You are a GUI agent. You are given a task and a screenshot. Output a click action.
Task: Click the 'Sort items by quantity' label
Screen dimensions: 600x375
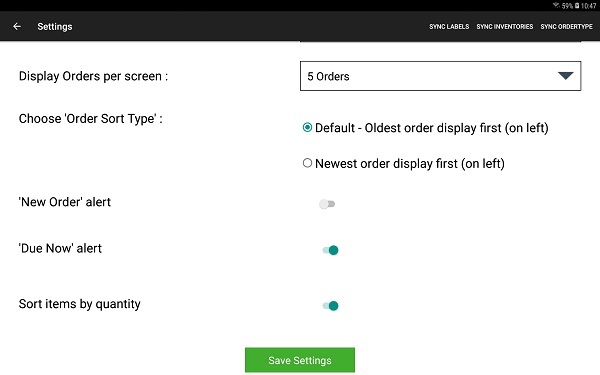(80, 304)
